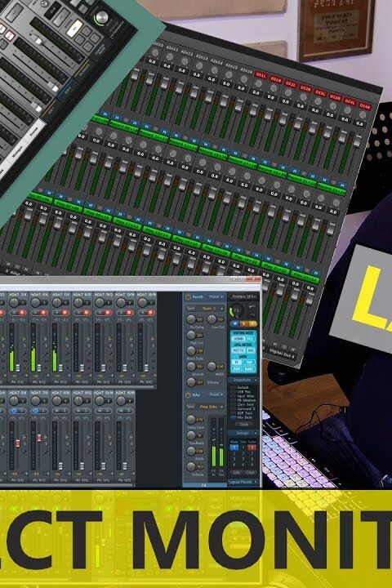Unmute the lower-row ADAT 7/8 channel
This screenshot has width=392, height=588.
point(35,410)
